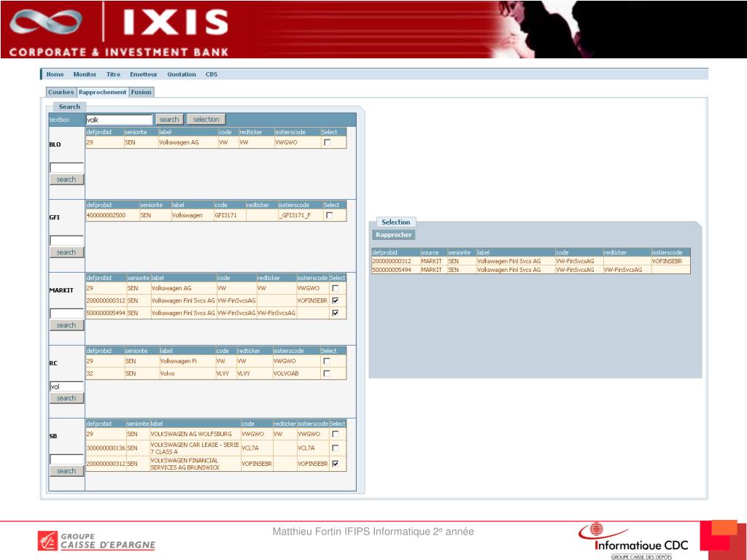Tick the SB VOLKSWAGEN AG WOLFSBURG checkbox
The height and width of the screenshot is (560, 747).
click(x=336, y=434)
